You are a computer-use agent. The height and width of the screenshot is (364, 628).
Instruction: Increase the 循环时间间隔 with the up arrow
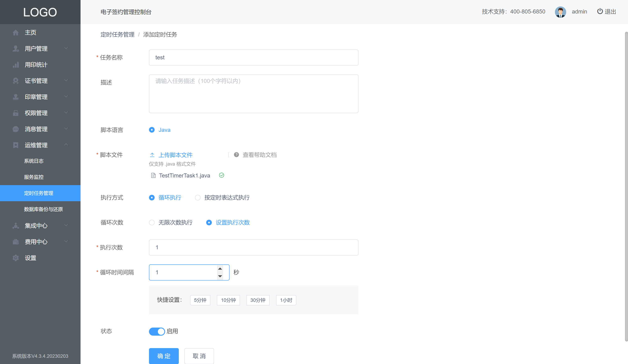(220, 269)
